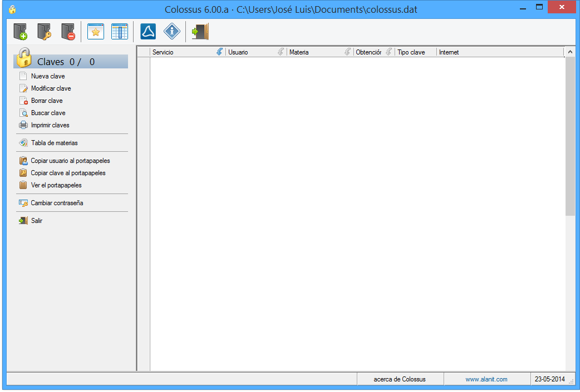The image size is (580, 392).
Task: Click the add new key toolbar icon
Action: pos(20,32)
